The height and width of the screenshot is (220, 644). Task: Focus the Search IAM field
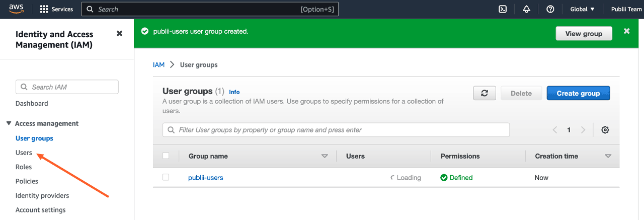67,87
